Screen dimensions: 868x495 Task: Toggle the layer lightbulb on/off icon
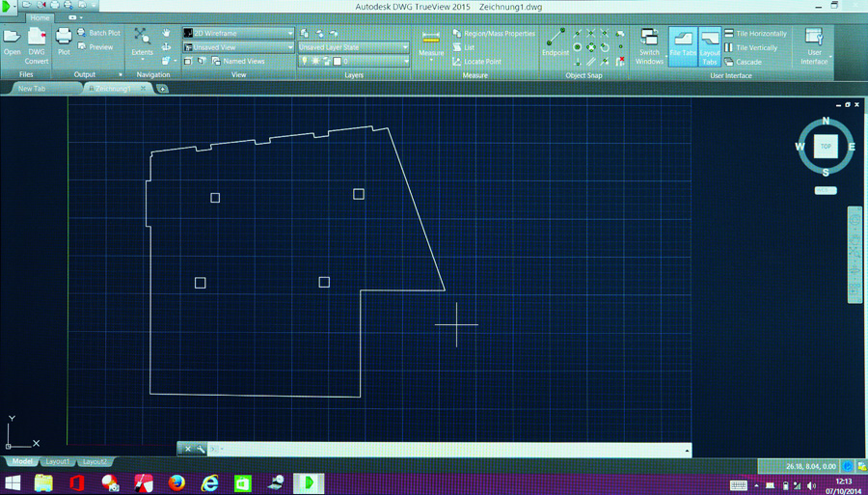coord(305,61)
